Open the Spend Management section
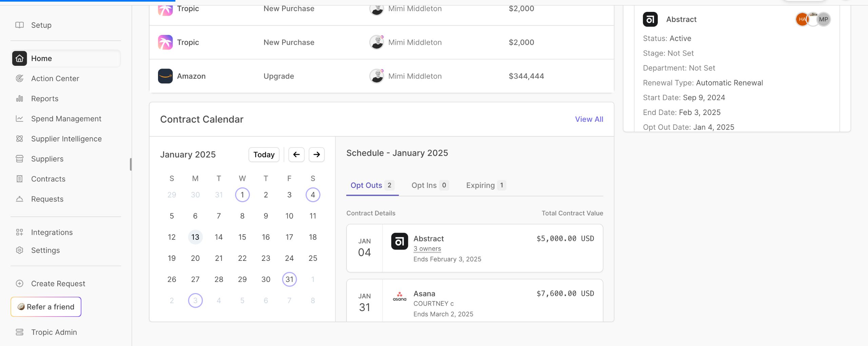This screenshot has width=868, height=346. tap(66, 119)
